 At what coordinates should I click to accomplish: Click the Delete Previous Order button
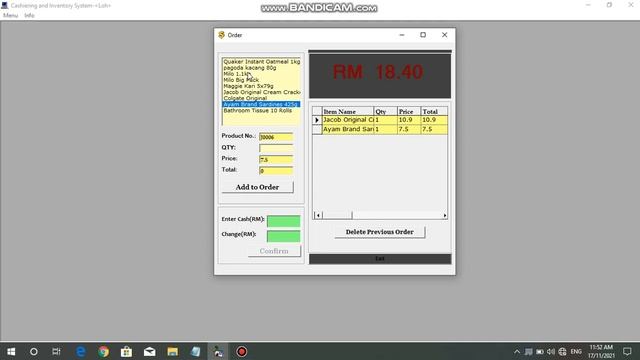[x=380, y=232]
